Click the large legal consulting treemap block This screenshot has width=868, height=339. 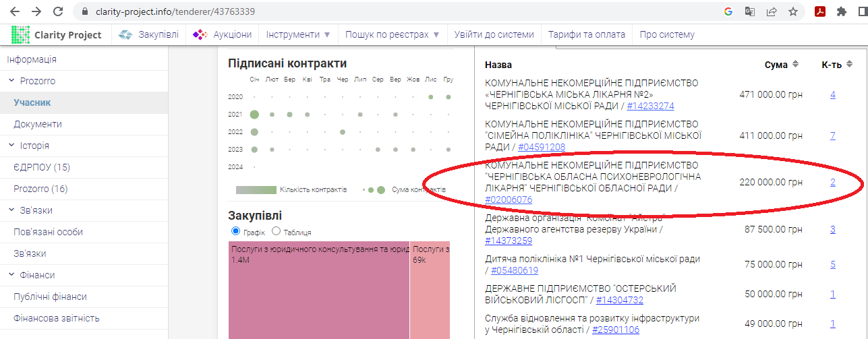318,290
